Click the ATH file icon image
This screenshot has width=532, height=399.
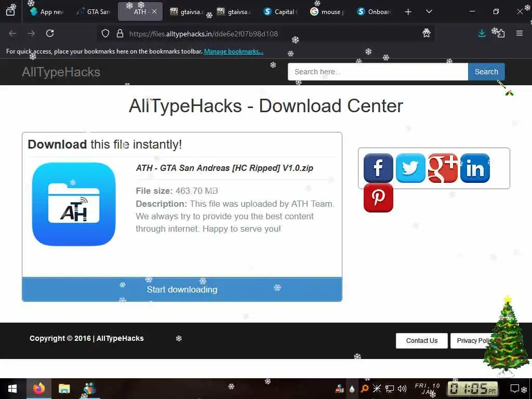point(74,204)
